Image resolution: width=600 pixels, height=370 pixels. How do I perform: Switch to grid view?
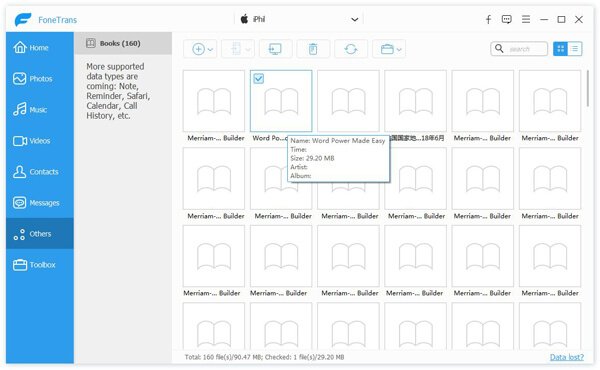click(x=561, y=49)
